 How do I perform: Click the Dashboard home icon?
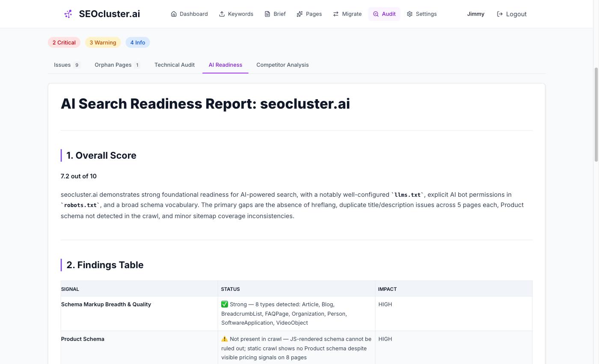point(174,14)
